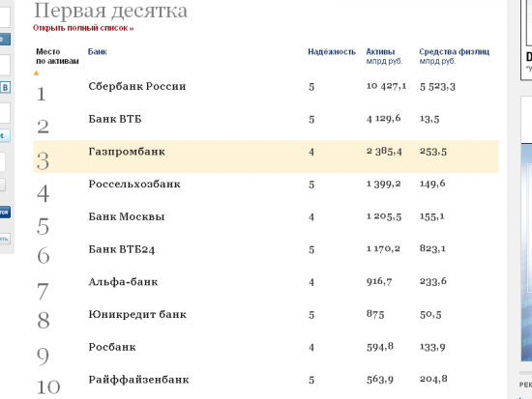Click the orange sort arrow under Место
532x399 pixels.
coord(37,72)
